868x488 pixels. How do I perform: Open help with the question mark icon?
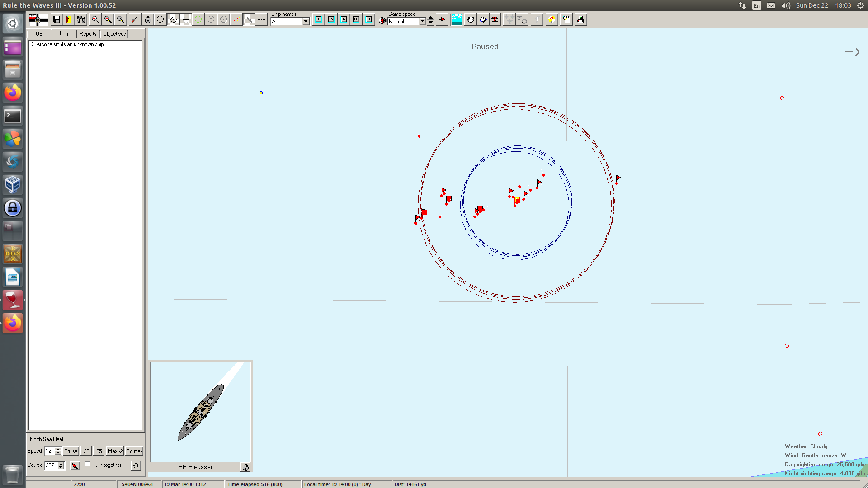tap(552, 19)
